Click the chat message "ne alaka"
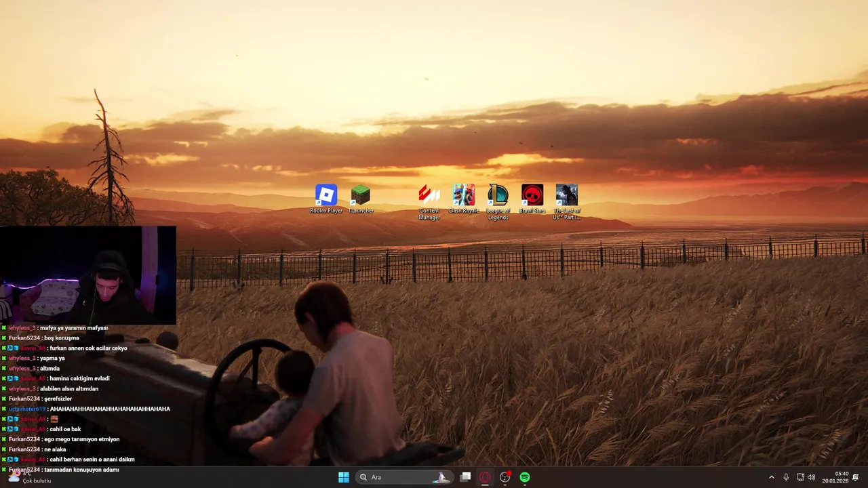The image size is (868, 488). point(55,449)
